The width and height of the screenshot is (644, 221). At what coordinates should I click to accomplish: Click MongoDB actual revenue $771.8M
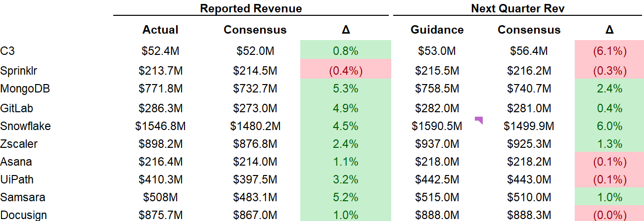pyautogui.click(x=160, y=88)
